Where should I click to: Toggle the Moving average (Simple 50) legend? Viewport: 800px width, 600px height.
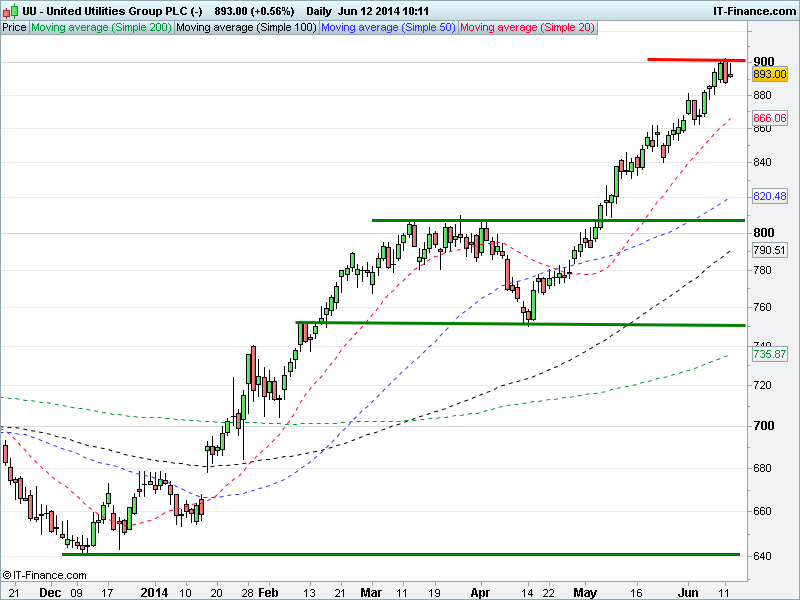[x=387, y=28]
